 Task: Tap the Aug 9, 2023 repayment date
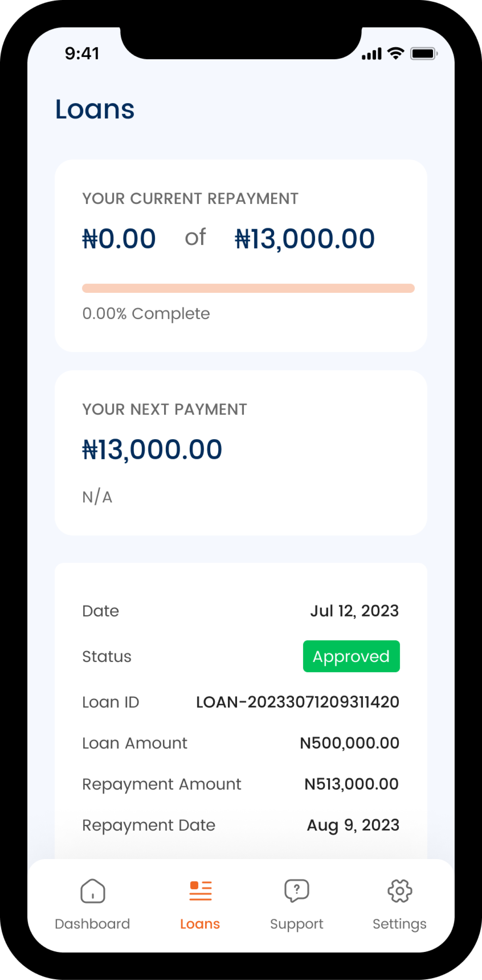click(353, 825)
